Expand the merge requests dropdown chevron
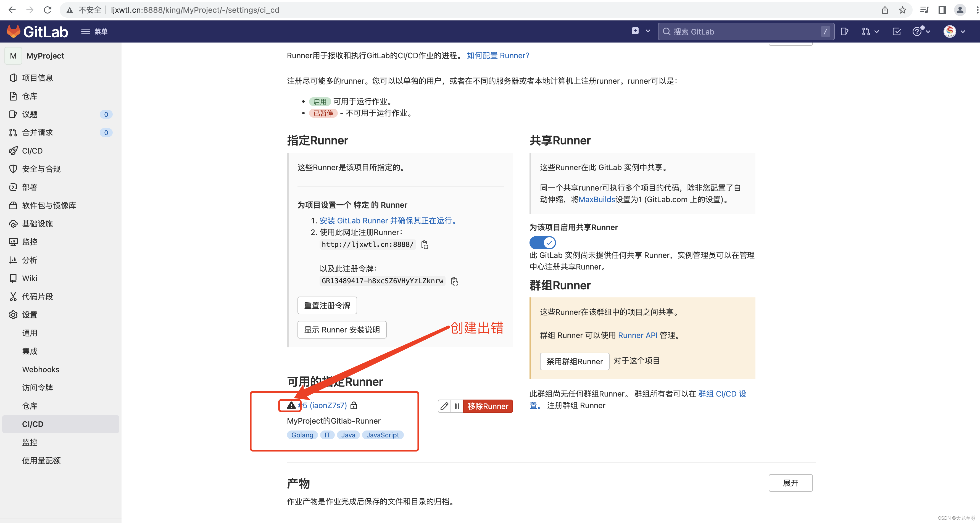 pos(876,31)
